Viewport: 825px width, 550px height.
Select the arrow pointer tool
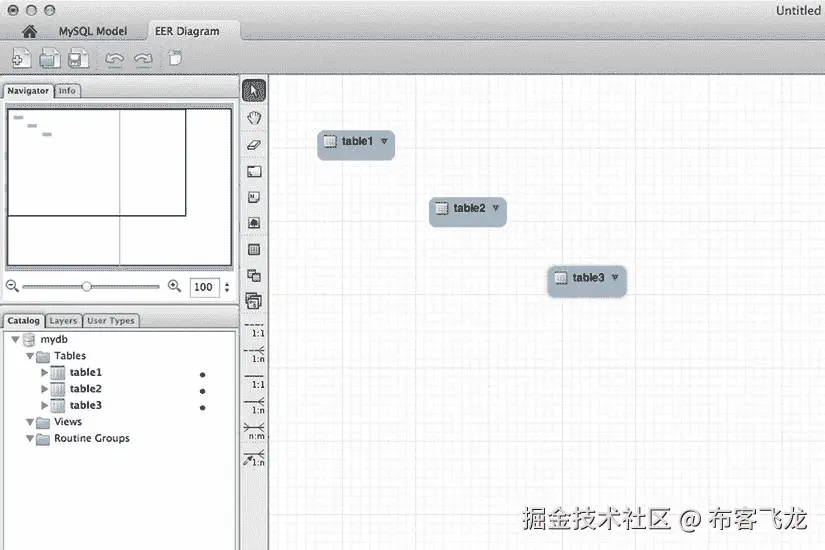click(x=254, y=91)
